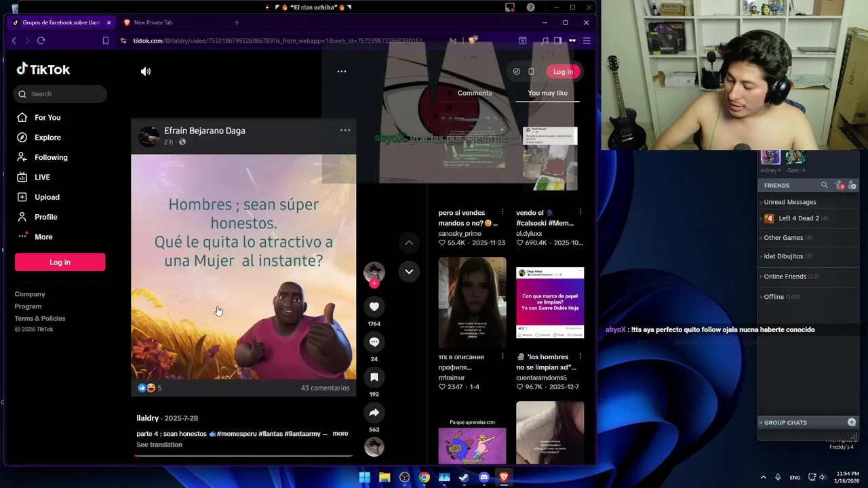Viewport: 868px width, 488px height.
Task: Search Steam friends list
Action: [x=825, y=185]
